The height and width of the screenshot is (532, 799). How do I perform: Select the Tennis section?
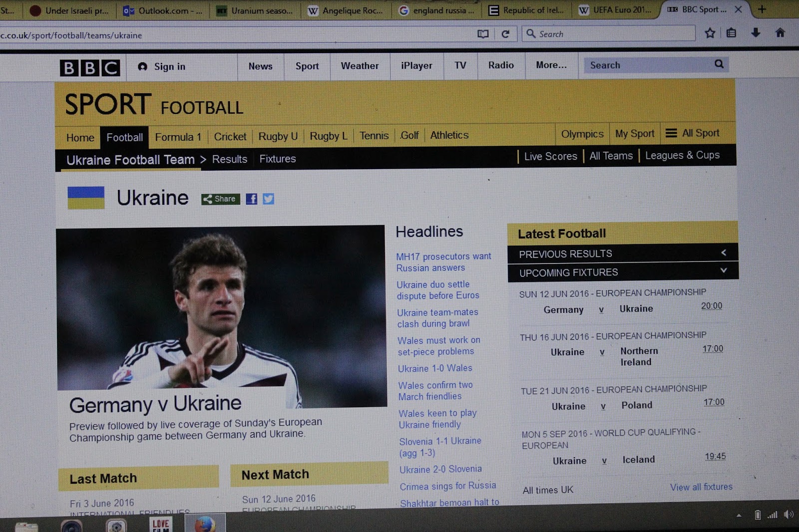click(x=374, y=136)
